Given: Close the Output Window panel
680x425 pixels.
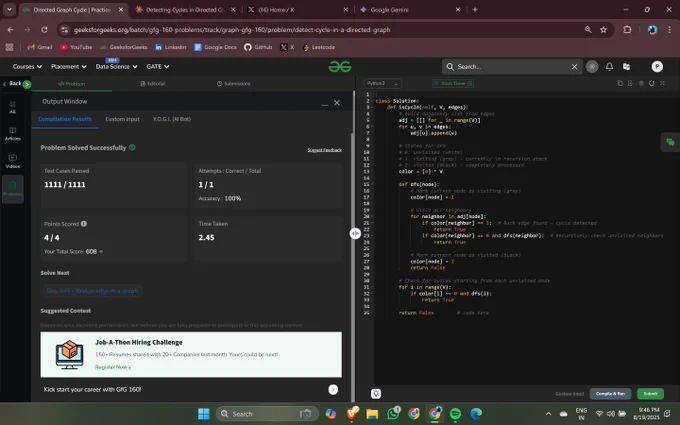Looking at the screenshot, I should click(337, 103).
